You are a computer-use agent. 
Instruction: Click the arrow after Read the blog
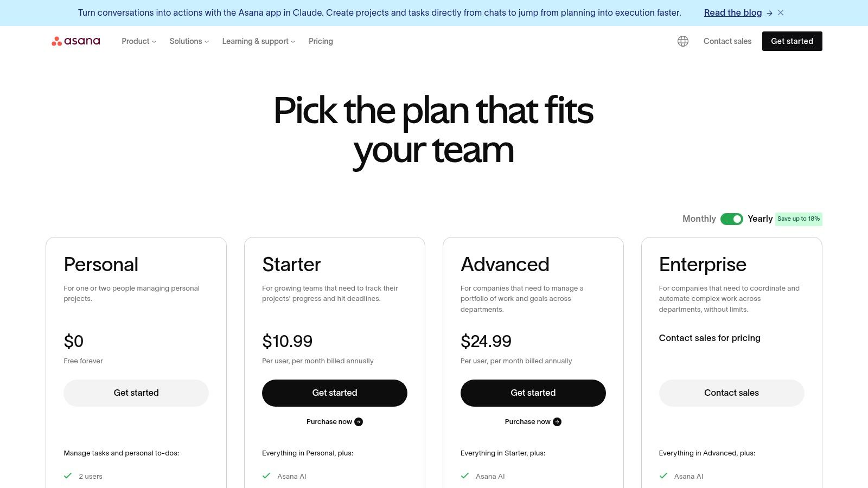[x=769, y=12]
